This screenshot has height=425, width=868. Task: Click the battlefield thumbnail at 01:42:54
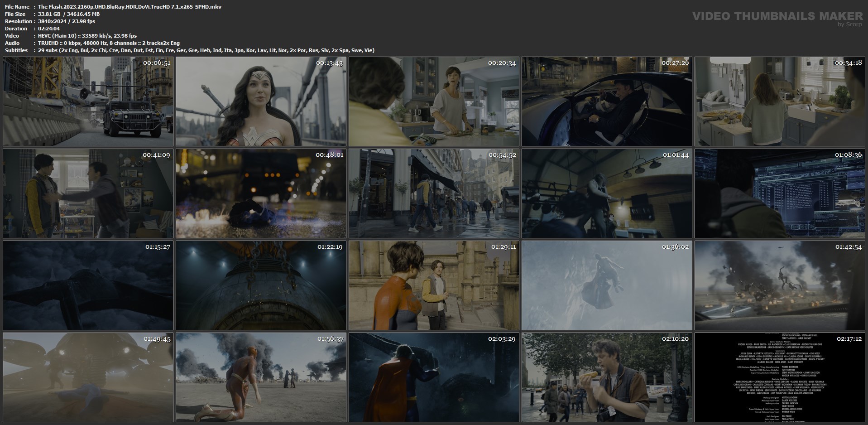[x=780, y=285]
